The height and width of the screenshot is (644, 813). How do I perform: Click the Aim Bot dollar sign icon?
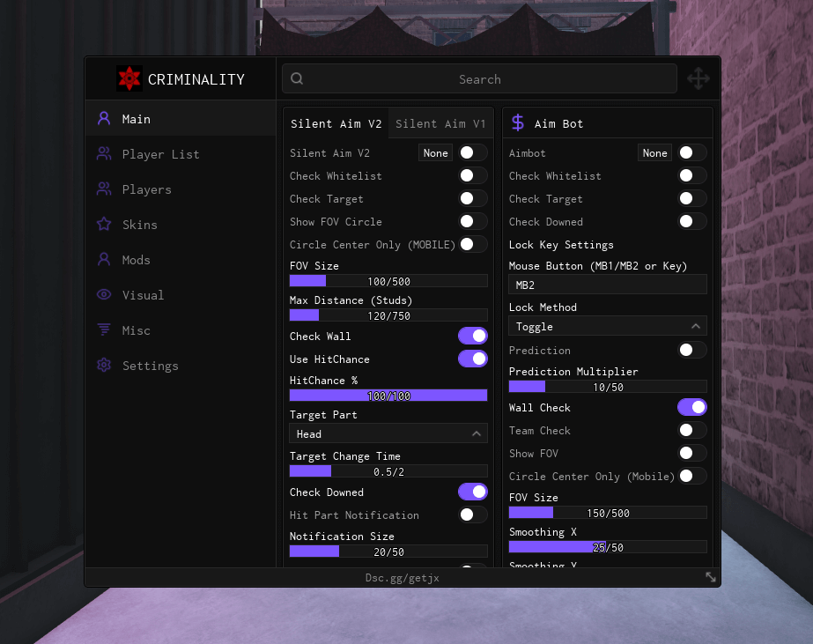pyautogui.click(x=517, y=122)
